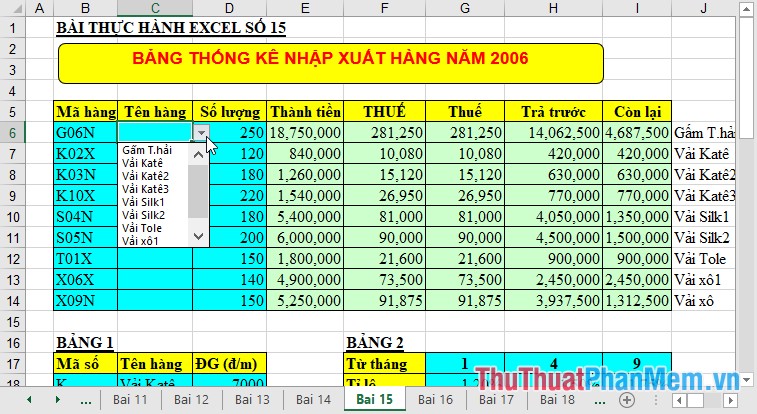757x414 pixels.
Task: Click the dropdown list's scroll up arrow
Action: click(x=198, y=154)
